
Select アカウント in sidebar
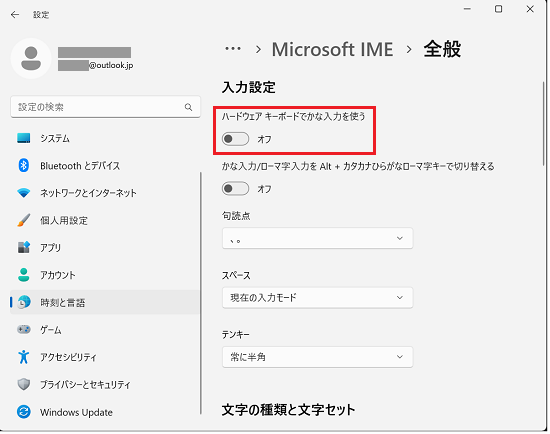[x=105, y=275]
